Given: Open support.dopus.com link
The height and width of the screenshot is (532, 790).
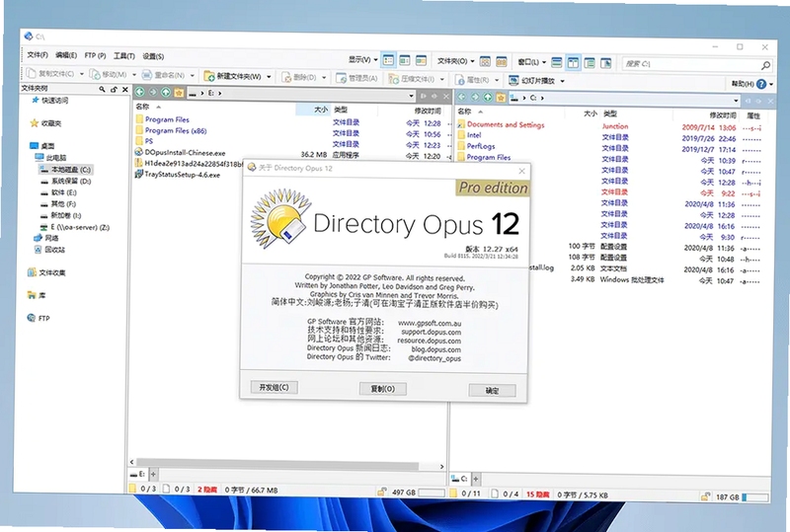Looking at the screenshot, I should click(x=431, y=332).
